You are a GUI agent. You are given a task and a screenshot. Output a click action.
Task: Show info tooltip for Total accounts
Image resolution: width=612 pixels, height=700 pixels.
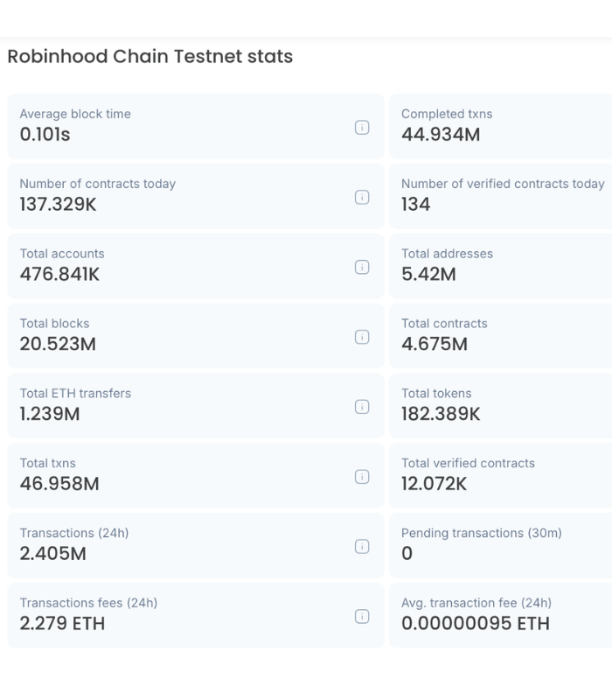(x=362, y=267)
